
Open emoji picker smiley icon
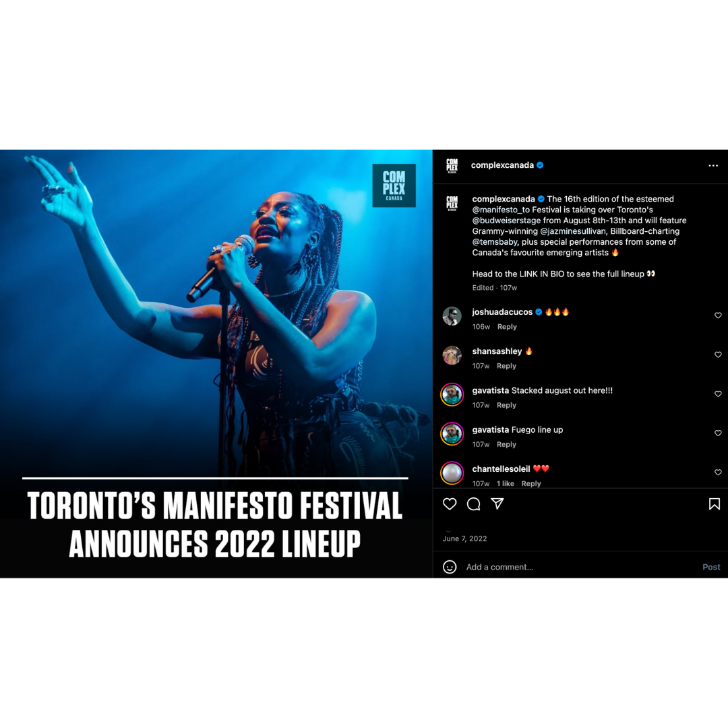pos(450,567)
